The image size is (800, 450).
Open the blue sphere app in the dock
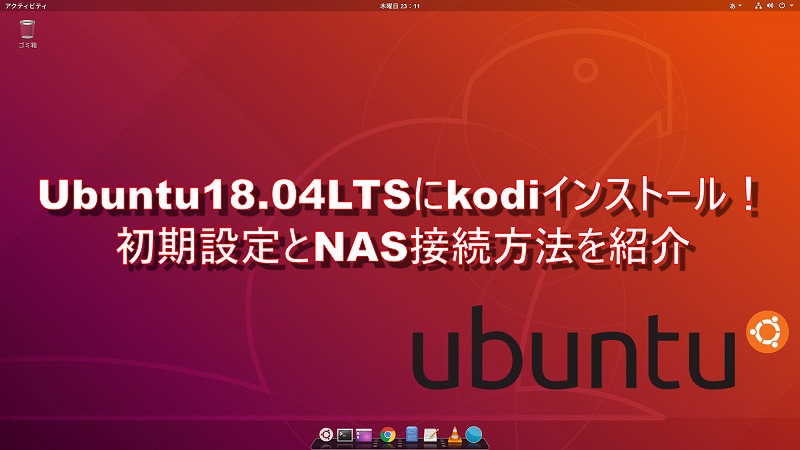(x=474, y=435)
